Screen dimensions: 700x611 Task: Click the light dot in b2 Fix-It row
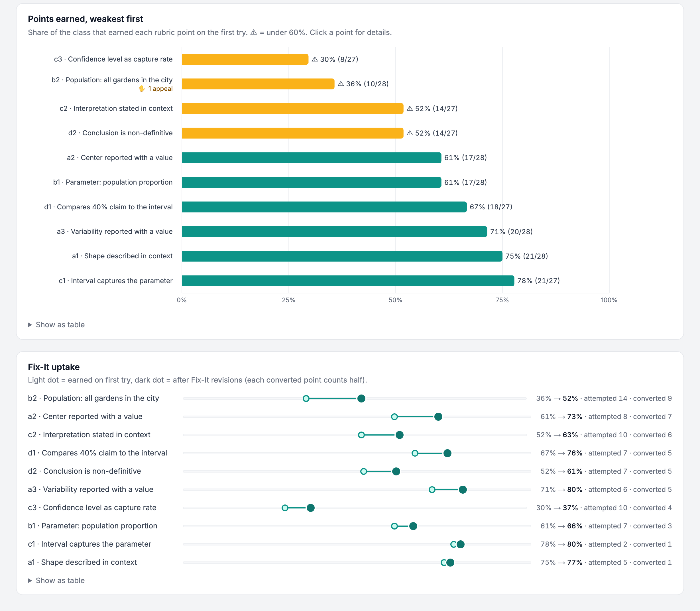(306, 398)
